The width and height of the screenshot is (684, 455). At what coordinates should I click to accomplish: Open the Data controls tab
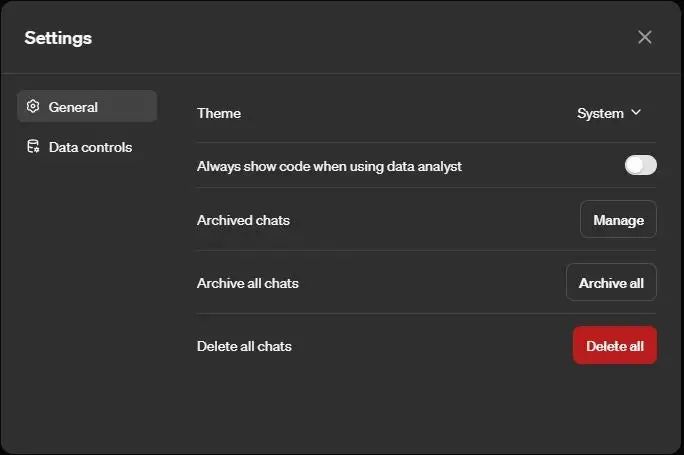(89, 147)
